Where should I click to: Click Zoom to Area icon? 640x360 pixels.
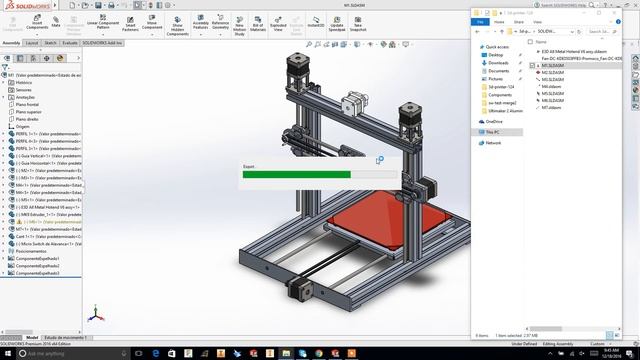click(x=318, y=44)
